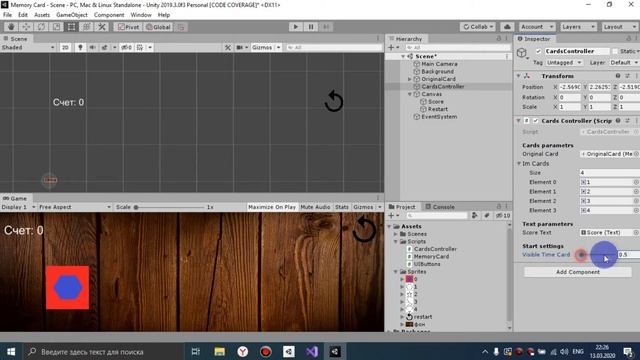Toggle 2D scene view mode
This screenshot has width=640, height=360.
[65, 47]
